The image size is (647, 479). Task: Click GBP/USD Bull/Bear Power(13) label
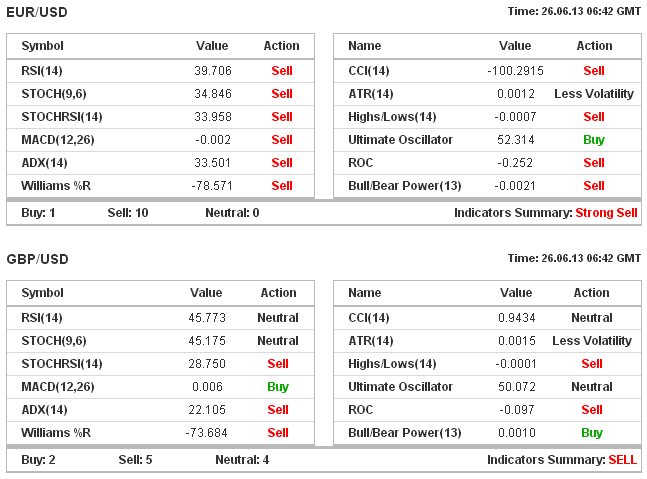click(405, 433)
